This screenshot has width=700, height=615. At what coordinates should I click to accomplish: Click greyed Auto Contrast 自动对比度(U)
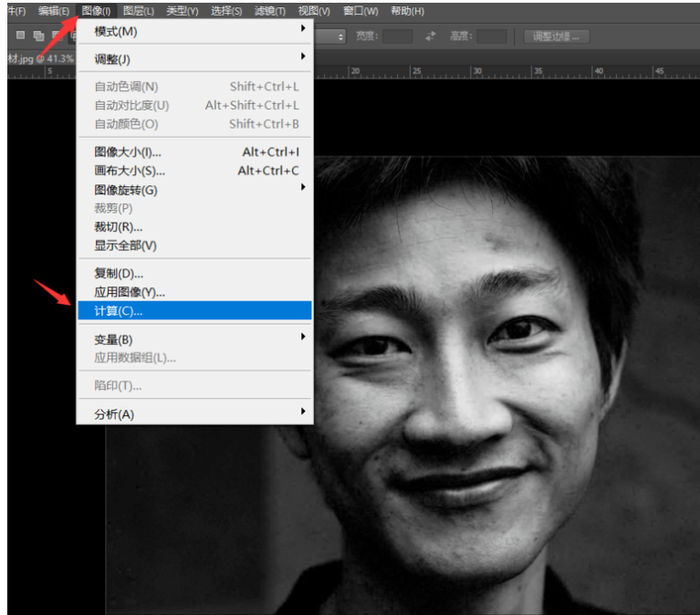click(x=194, y=105)
